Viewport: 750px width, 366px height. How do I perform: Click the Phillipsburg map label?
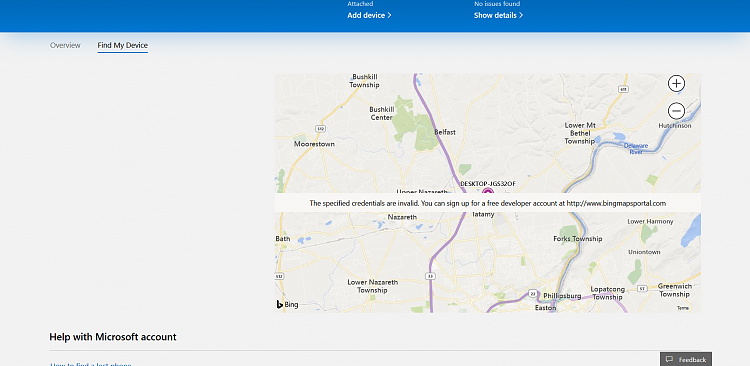[562, 296]
